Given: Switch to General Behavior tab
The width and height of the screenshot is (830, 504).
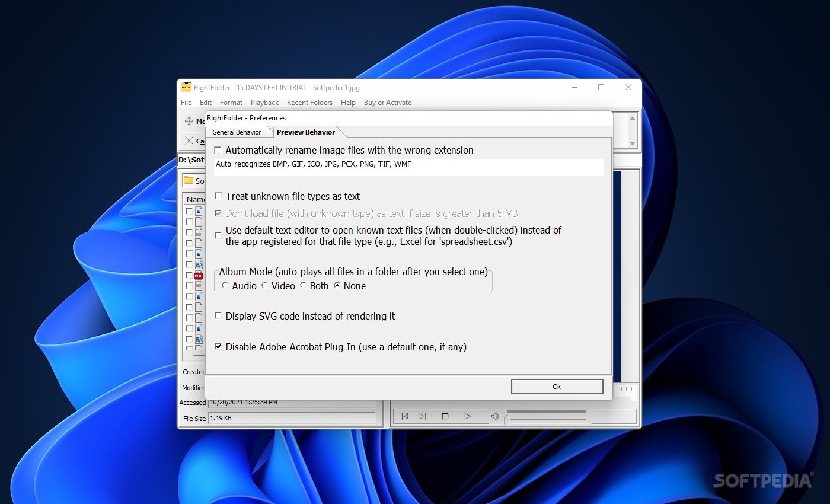Looking at the screenshot, I should tap(237, 132).
